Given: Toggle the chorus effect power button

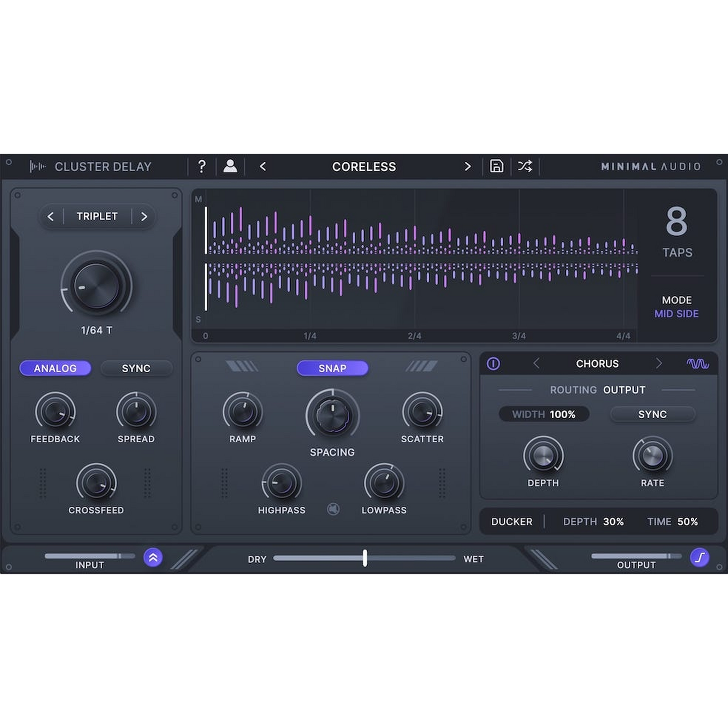Looking at the screenshot, I should pos(493,364).
